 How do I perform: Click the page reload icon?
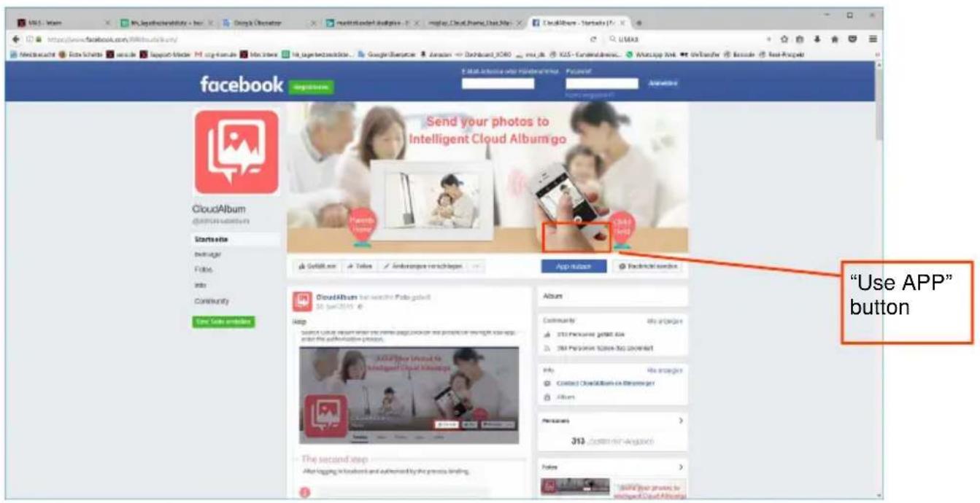(x=593, y=39)
